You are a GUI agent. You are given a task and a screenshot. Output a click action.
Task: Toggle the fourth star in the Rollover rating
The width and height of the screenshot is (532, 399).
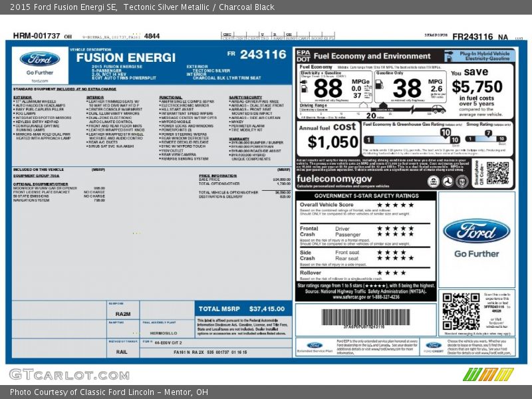coord(403,273)
